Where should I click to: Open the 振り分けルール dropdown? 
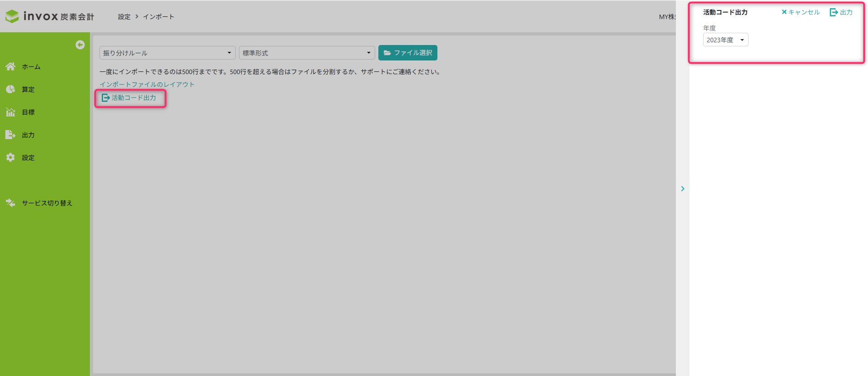pyautogui.click(x=167, y=53)
